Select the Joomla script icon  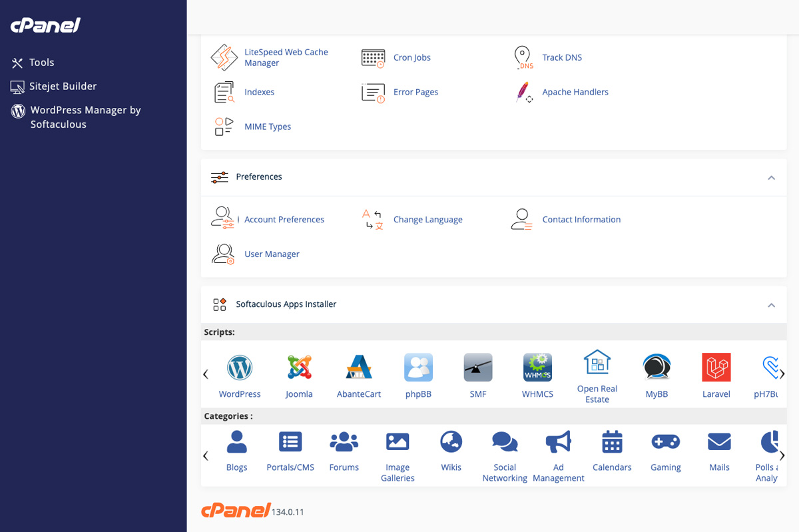[x=299, y=367]
